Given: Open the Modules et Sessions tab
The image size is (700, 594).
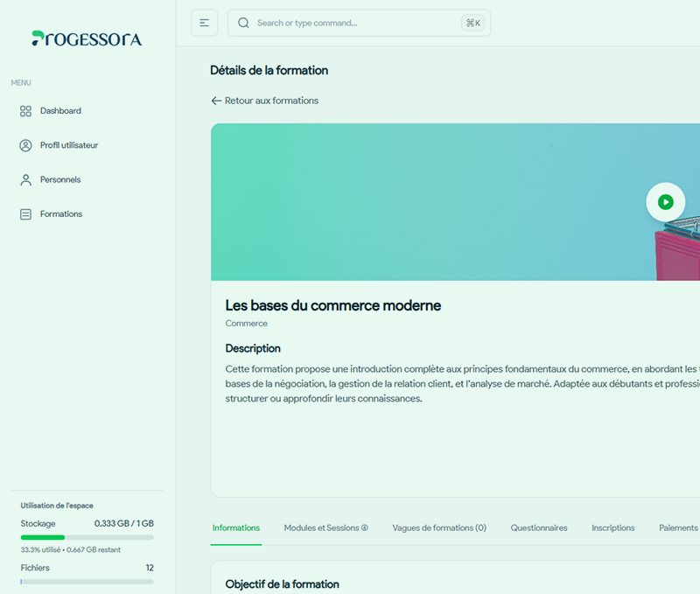Looking at the screenshot, I should [325, 528].
